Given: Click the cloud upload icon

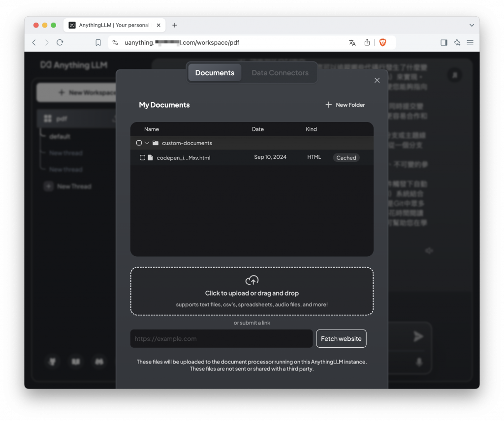Looking at the screenshot, I should pos(252,280).
